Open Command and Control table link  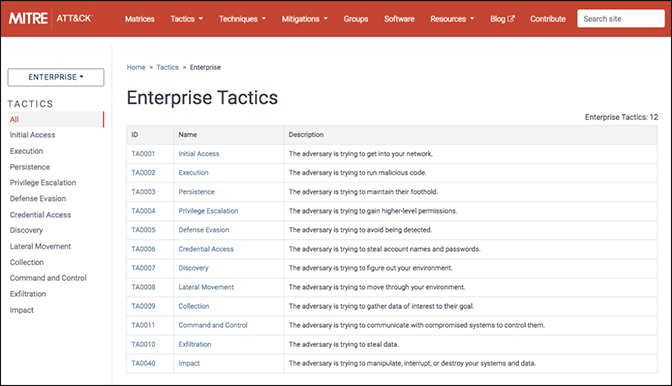click(213, 325)
